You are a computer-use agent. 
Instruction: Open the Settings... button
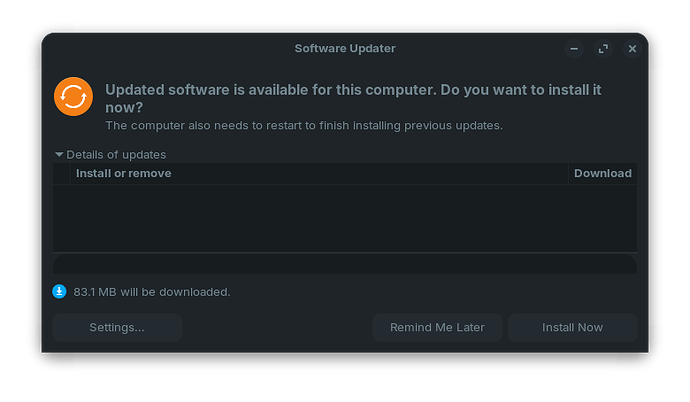click(x=117, y=327)
